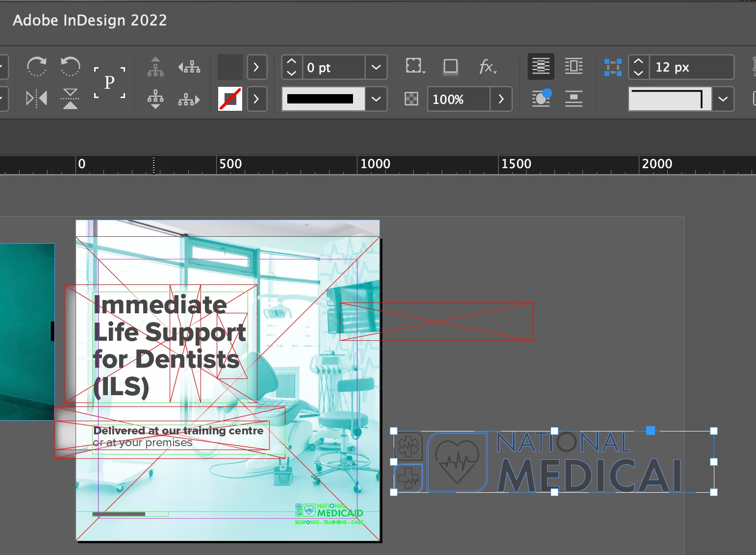This screenshot has height=555, width=756.
Task: Click the grey bar at page bottom left
Action: 119,514
